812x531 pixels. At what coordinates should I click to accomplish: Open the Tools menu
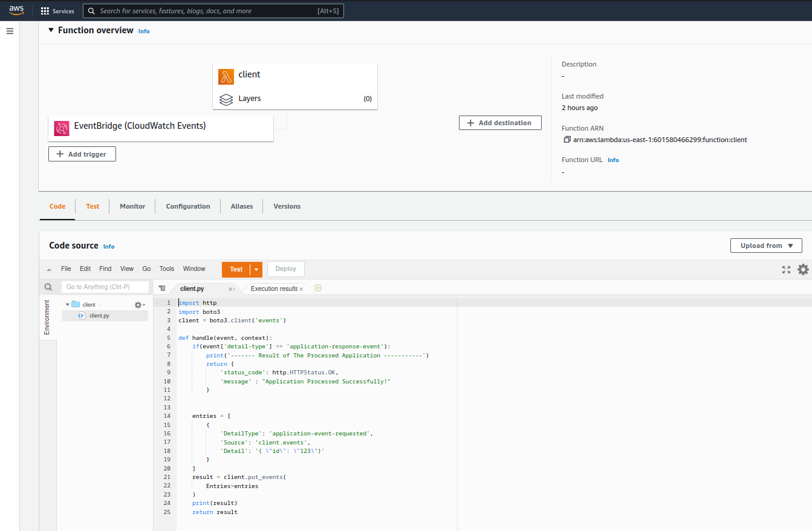tap(167, 269)
